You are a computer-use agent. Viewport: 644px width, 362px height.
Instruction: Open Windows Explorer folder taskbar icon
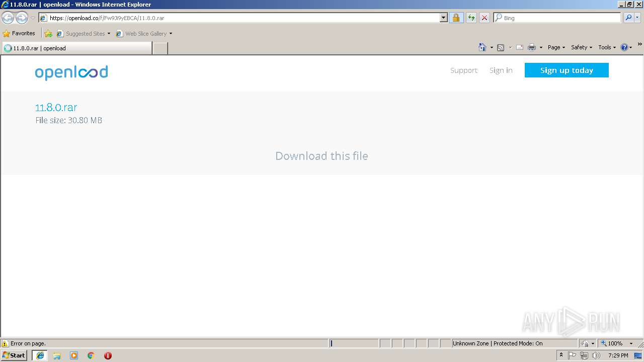coord(57,355)
